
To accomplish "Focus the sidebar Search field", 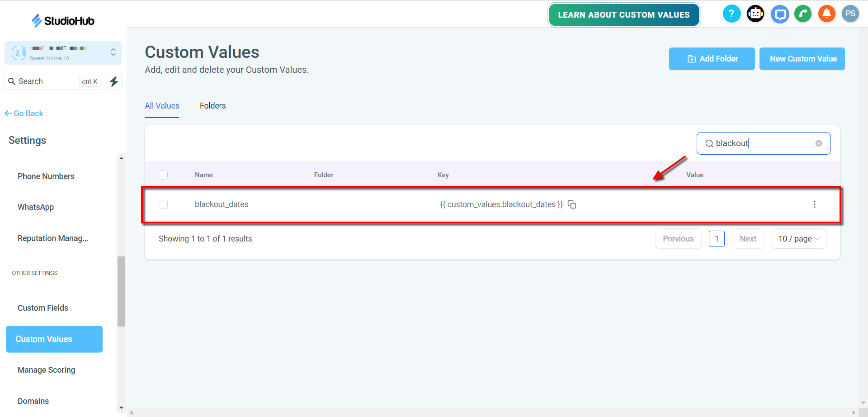I will tap(54, 81).
